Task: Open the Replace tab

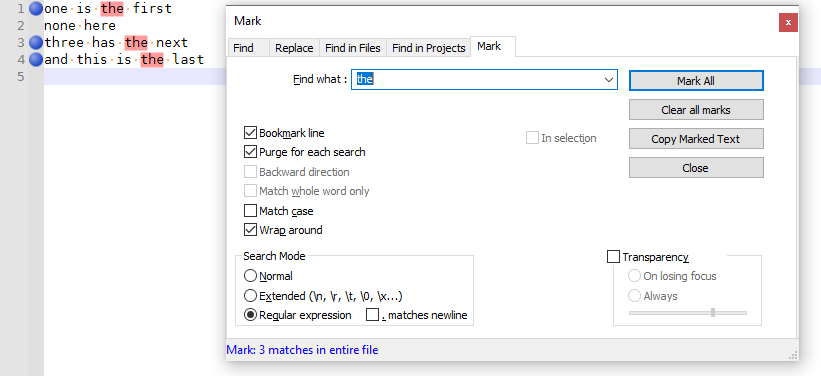Action: (x=294, y=48)
